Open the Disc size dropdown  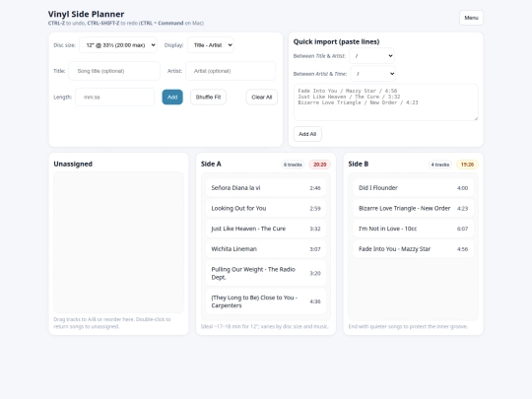pos(118,45)
